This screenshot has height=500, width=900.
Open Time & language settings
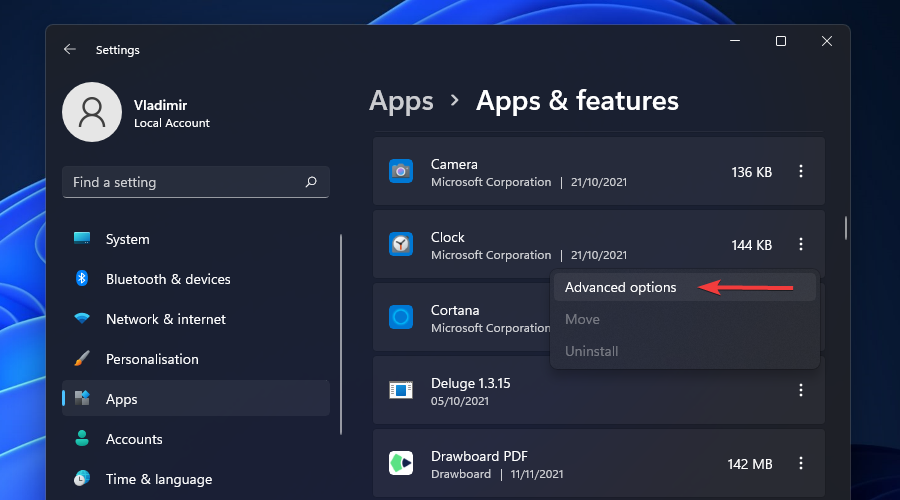coord(196,479)
